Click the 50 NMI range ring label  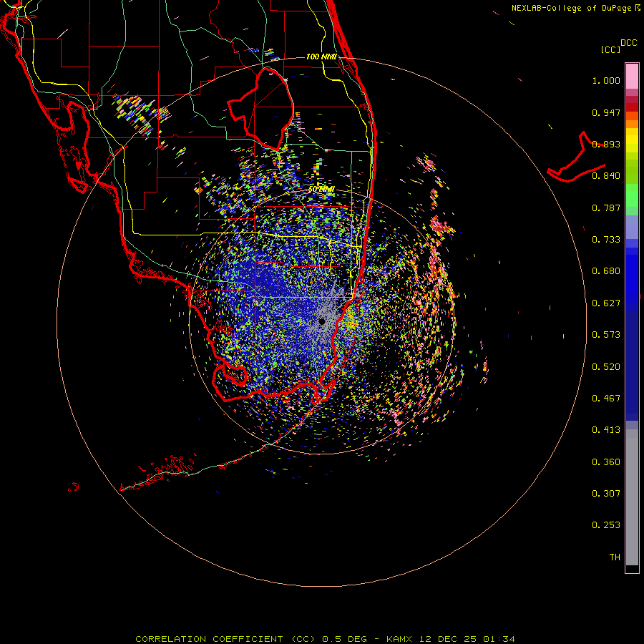[321, 190]
